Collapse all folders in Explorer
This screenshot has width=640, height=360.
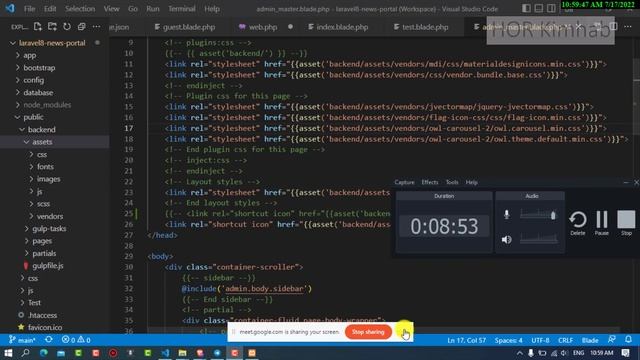pyautogui.click(x=82, y=27)
